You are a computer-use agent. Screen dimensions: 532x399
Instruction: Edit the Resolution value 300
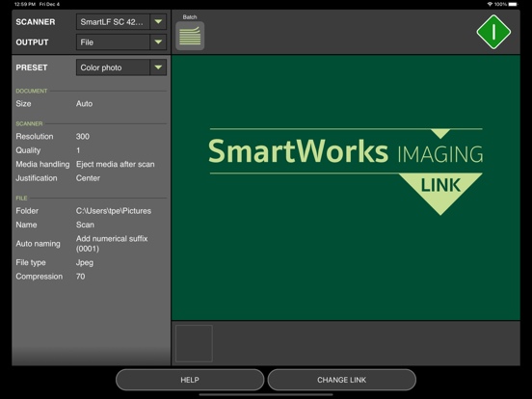pos(83,137)
